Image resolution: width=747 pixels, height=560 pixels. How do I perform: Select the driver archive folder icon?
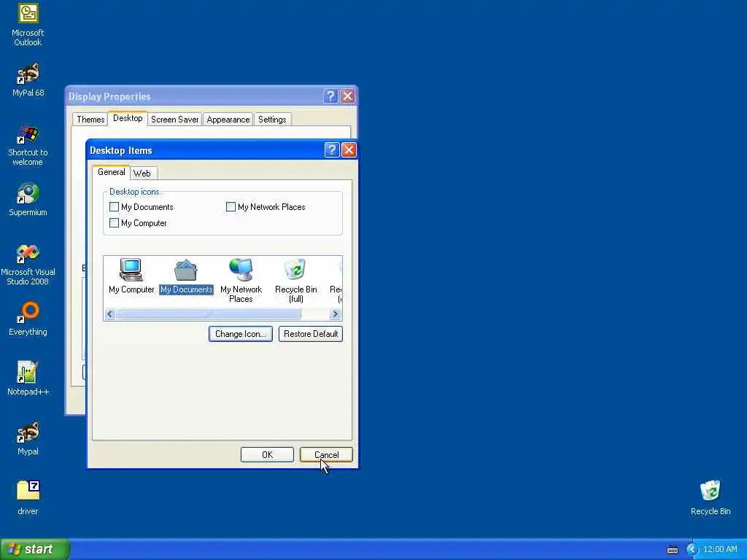pyautogui.click(x=28, y=498)
